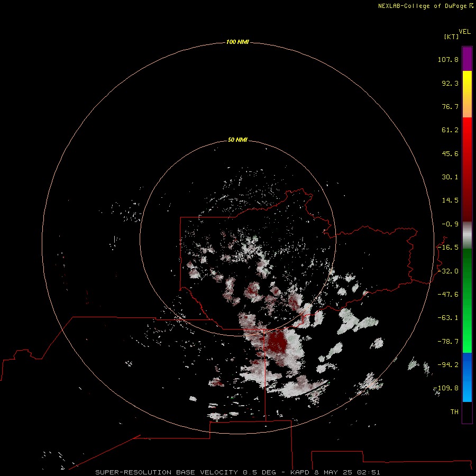Click the 14.5 velocity scale value
The height and width of the screenshot is (476, 476).
coord(450,200)
